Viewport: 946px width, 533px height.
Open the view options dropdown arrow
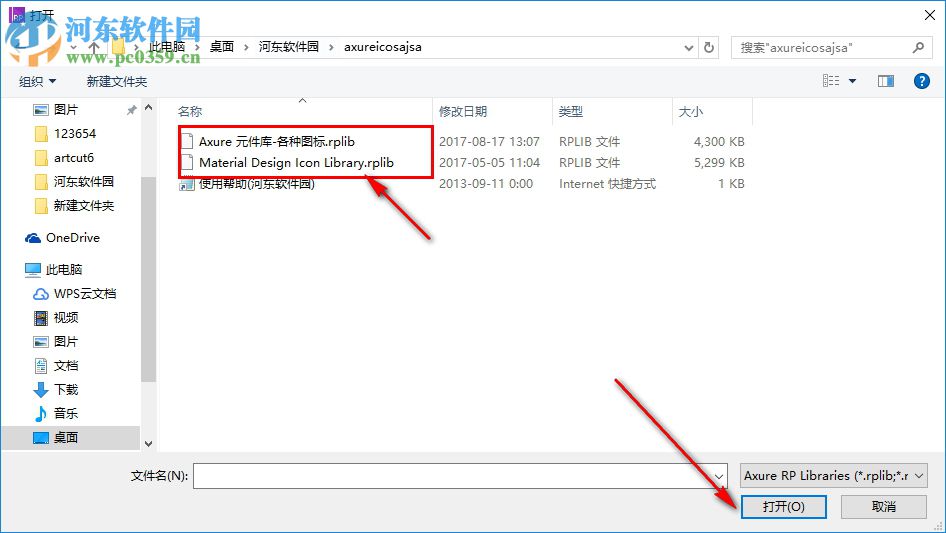coord(852,81)
